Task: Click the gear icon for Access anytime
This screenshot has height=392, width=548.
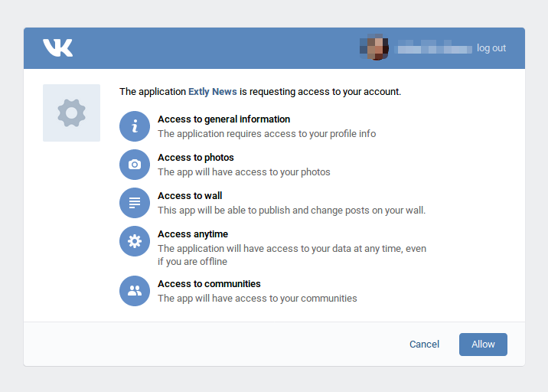Action: (135, 241)
